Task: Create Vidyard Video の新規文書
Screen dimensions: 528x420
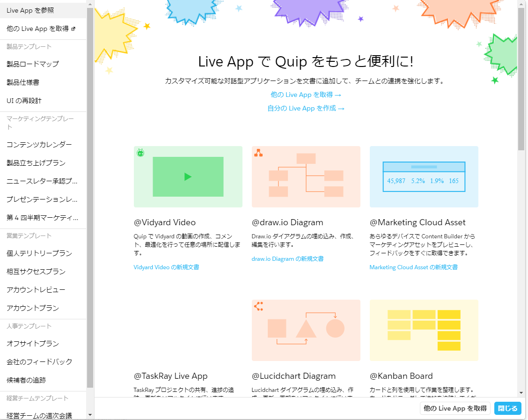Action: pos(166,267)
